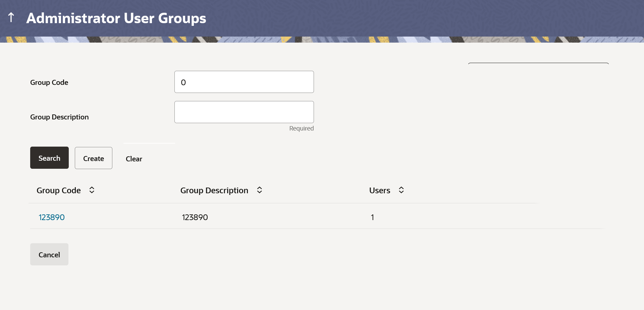Viewport: 644px width, 310px height.
Task: Click the Group Description column header text
Action: click(x=214, y=191)
